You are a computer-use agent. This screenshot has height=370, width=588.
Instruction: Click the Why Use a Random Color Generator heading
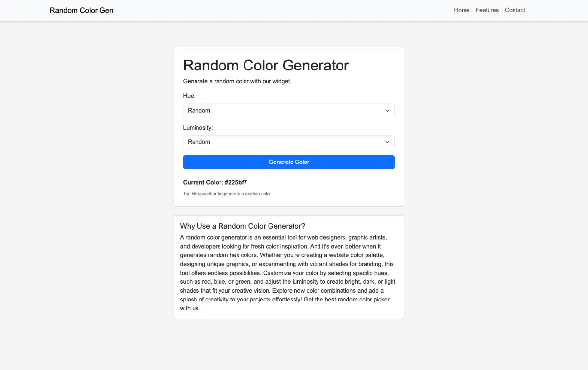[x=243, y=226]
